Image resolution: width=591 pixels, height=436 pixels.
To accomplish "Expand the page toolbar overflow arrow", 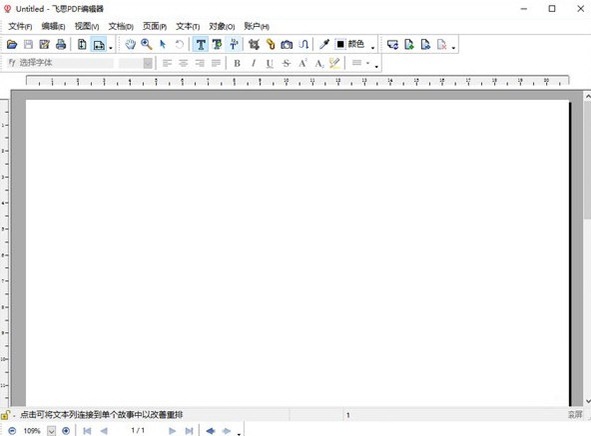I will pyautogui.click(x=453, y=48).
